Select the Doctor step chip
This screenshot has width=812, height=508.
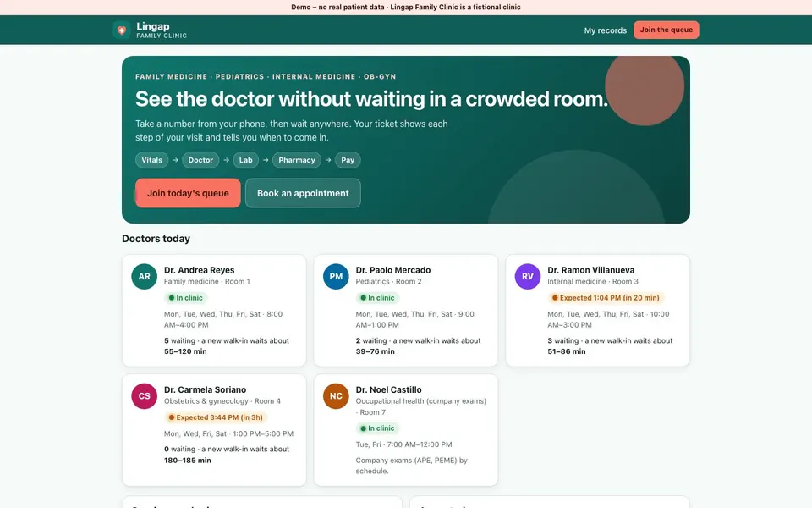pyautogui.click(x=200, y=160)
